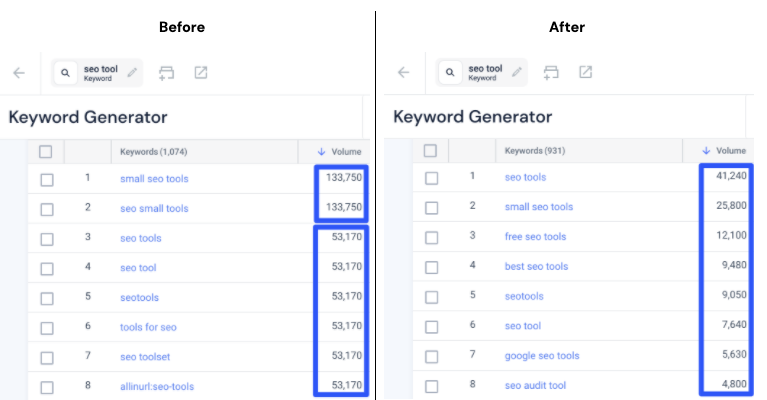Tick the select-all checkbox next to Keywords (931)
The height and width of the screenshot is (400, 767).
click(x=430, y=151)
